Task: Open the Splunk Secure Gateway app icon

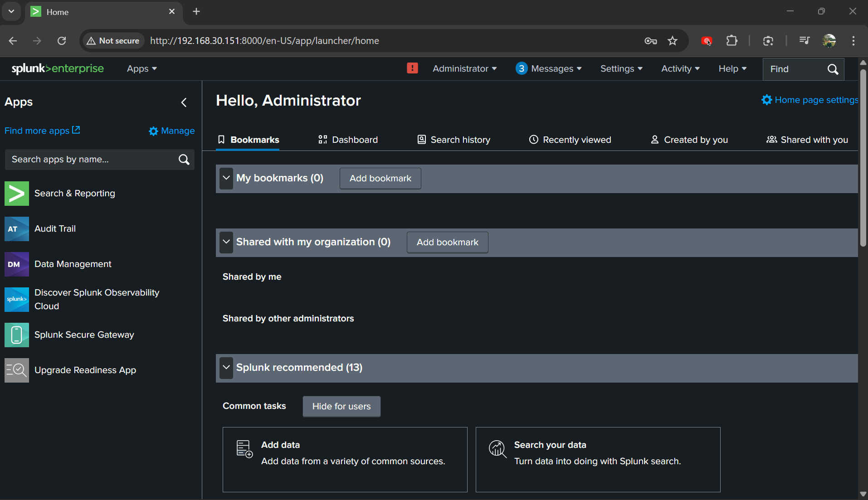Action: (17, 335)
